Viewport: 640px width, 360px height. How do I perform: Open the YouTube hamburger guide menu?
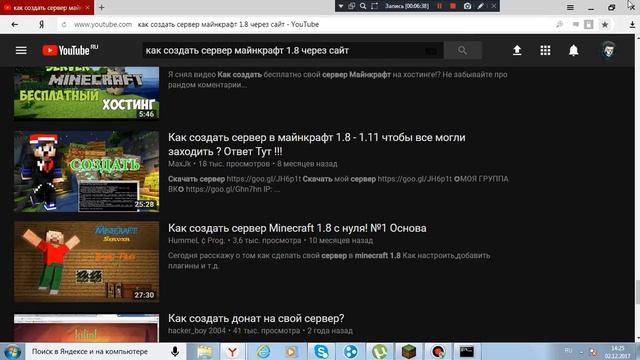coord(21,50)
